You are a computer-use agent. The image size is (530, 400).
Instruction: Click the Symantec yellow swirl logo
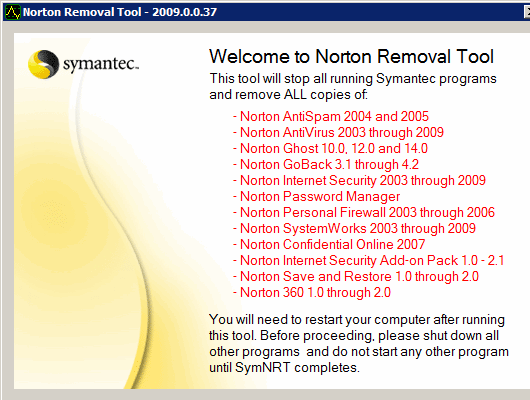tap(44, 64)
